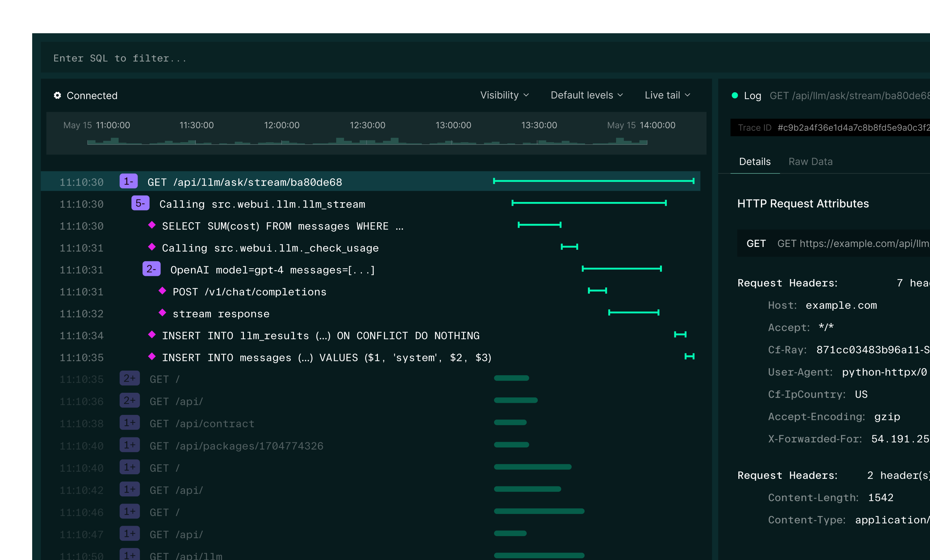930x560 pixels.
Task: Select OpenAI model=gpt-4 messages row
Action: click(x=370, y=269)
